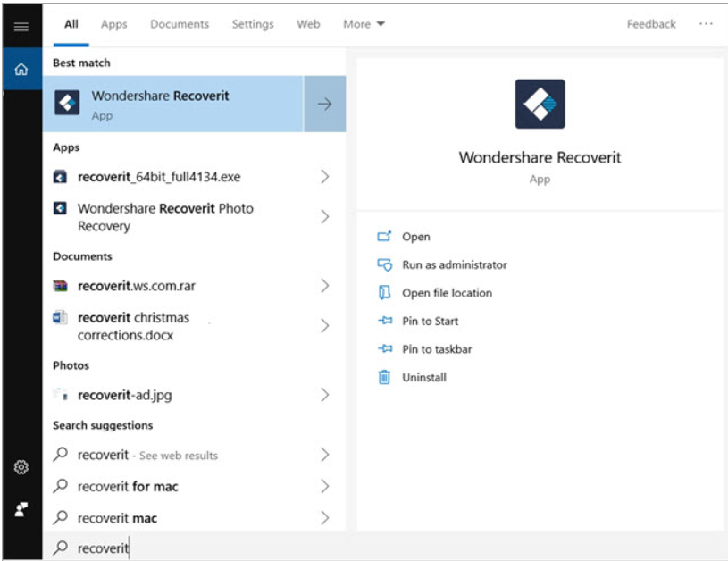The width and height of the screenshot is (728, 561).
Task: Expand arrow next to Wondershare Recoverit best match
Action: (x=324, y=104)
